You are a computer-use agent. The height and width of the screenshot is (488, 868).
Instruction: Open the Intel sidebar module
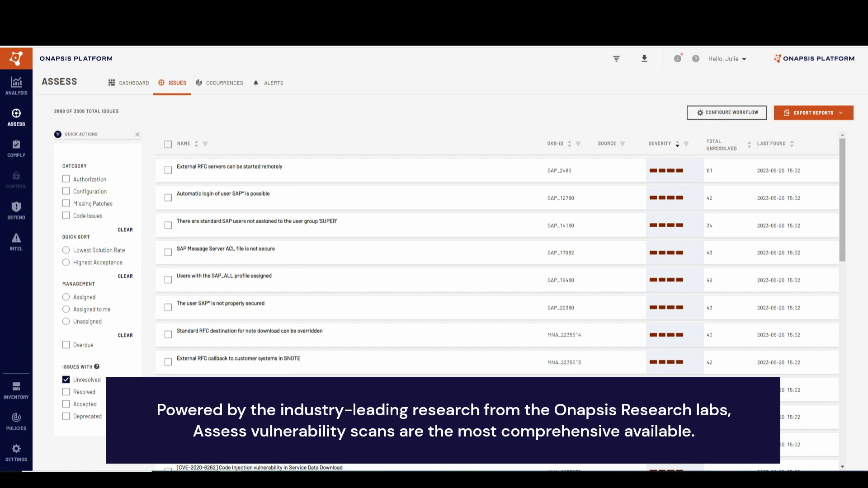click(16, 242)
